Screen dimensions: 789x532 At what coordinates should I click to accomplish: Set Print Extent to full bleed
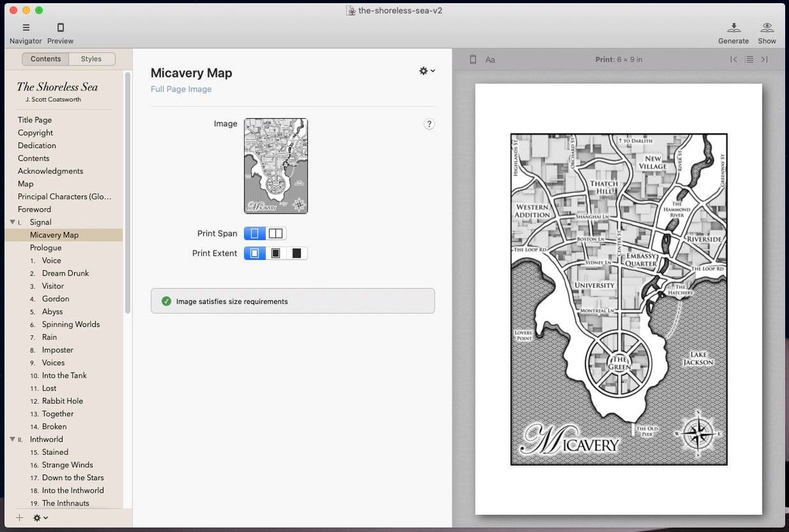point(297,253)
